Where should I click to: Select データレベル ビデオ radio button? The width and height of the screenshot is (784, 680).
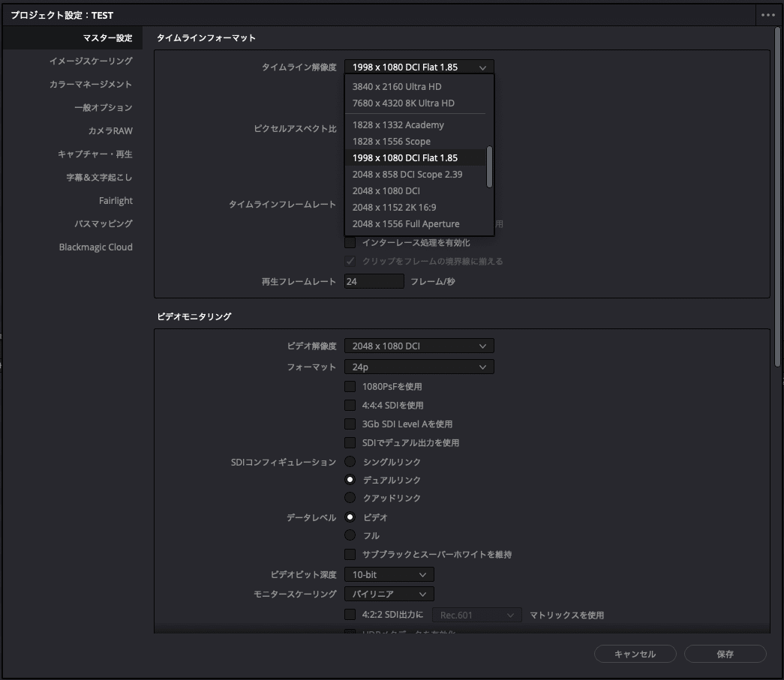350,517
